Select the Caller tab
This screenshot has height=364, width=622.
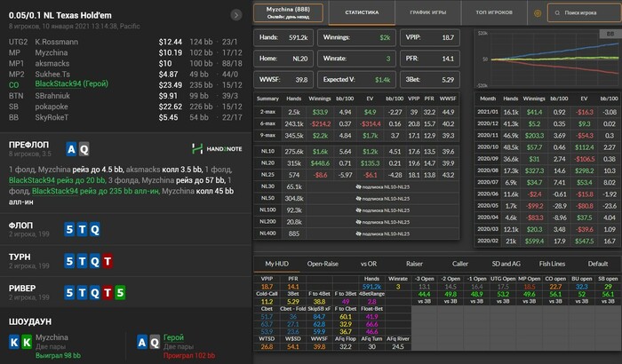click(460, 264)
